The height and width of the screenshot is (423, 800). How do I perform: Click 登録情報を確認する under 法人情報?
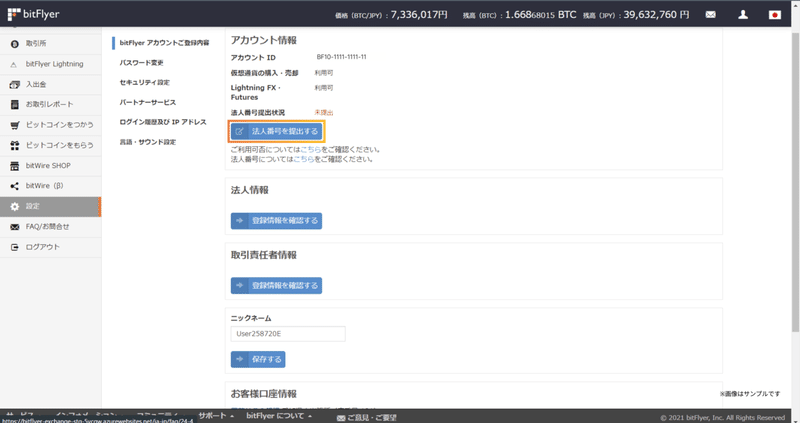click(x=276, y=221)
